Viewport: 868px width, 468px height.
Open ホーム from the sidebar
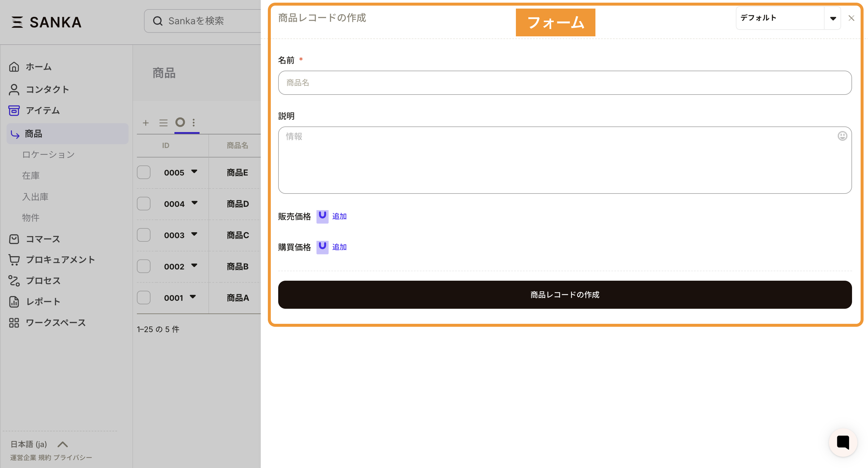click(38, 67)
